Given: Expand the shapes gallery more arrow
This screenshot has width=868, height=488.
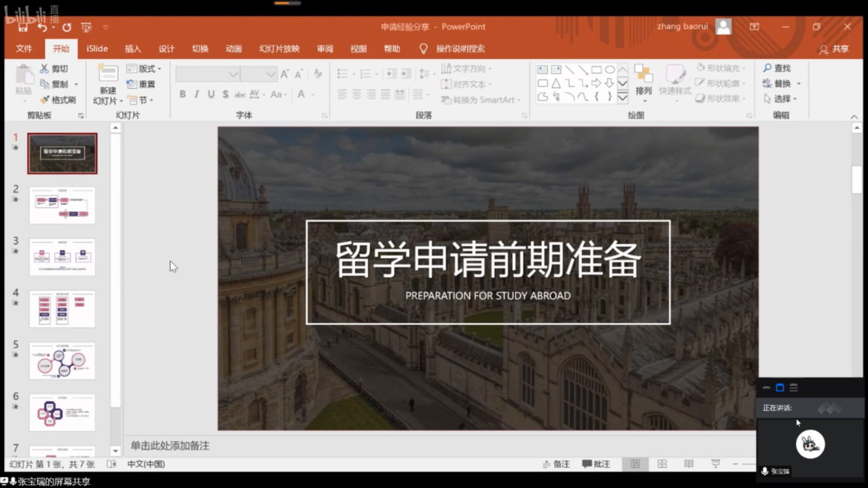Looking at the screenshot, I should point(623,98).
